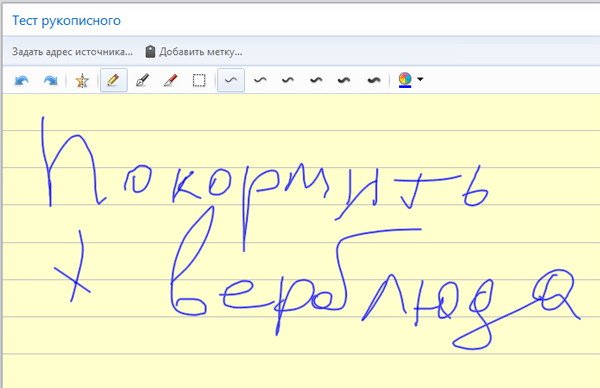The height and width of the screenshot is (388, 600).
Task: Click the multicolor ink color swatch
Action: point(405,80)
